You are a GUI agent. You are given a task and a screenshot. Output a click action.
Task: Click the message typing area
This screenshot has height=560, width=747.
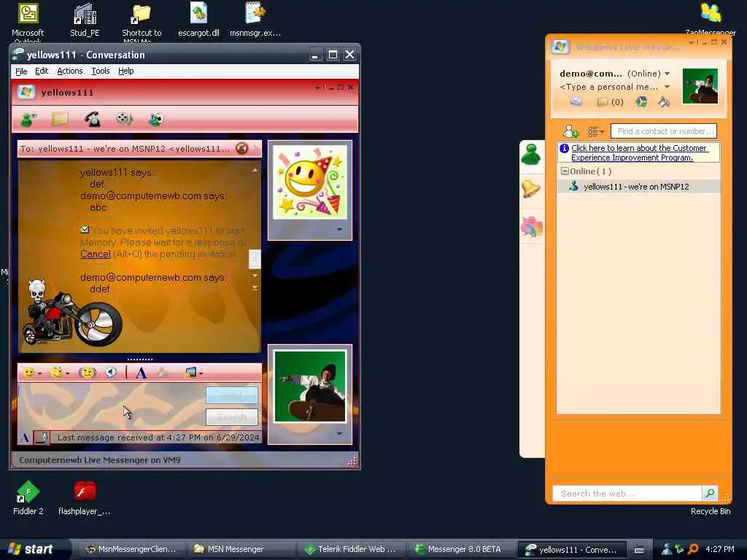[112, 407]
